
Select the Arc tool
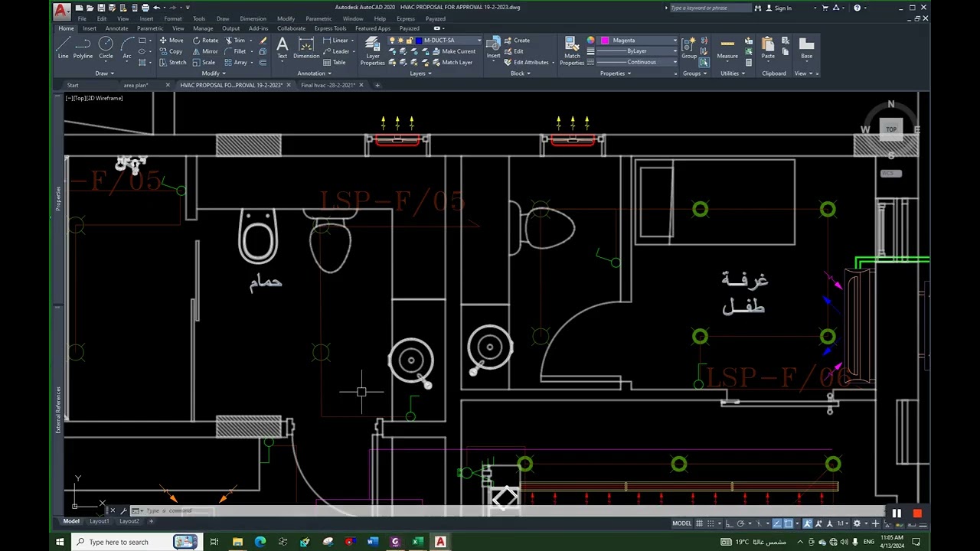(x=127, y=47)
